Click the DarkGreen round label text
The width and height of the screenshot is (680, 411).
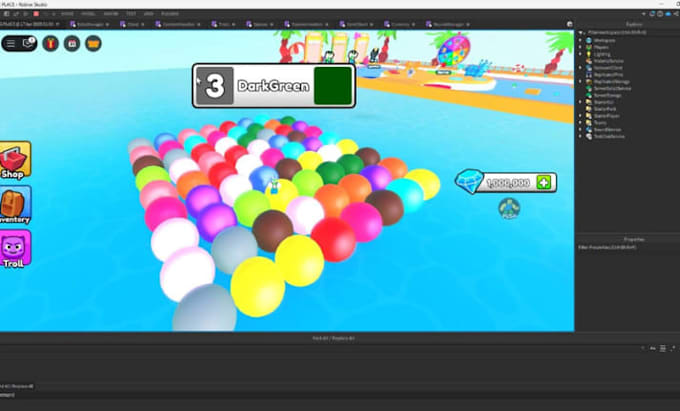(274, 86)
